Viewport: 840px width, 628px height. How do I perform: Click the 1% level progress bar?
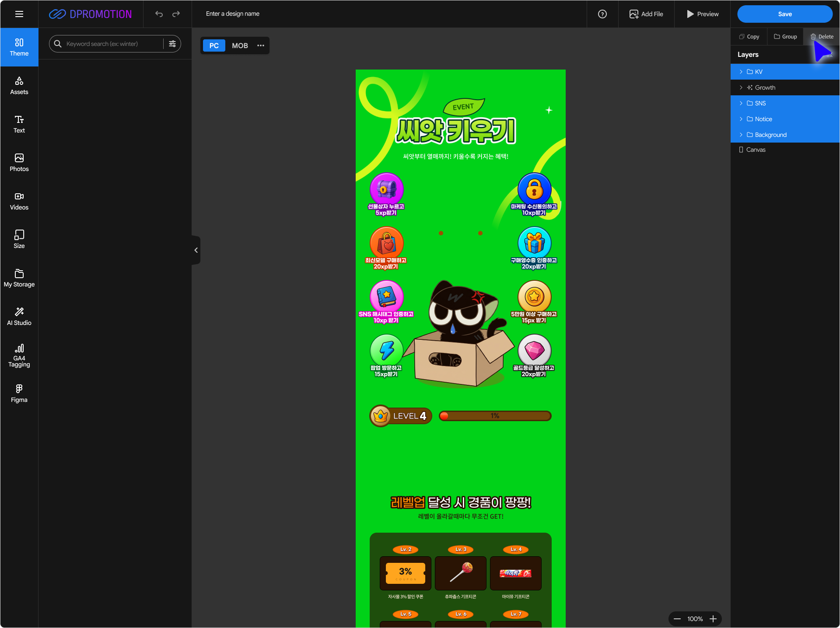495,416
